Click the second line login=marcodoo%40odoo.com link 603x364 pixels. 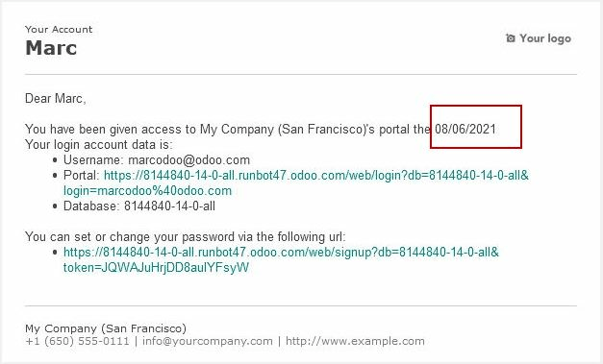click(x=148, y=191)
